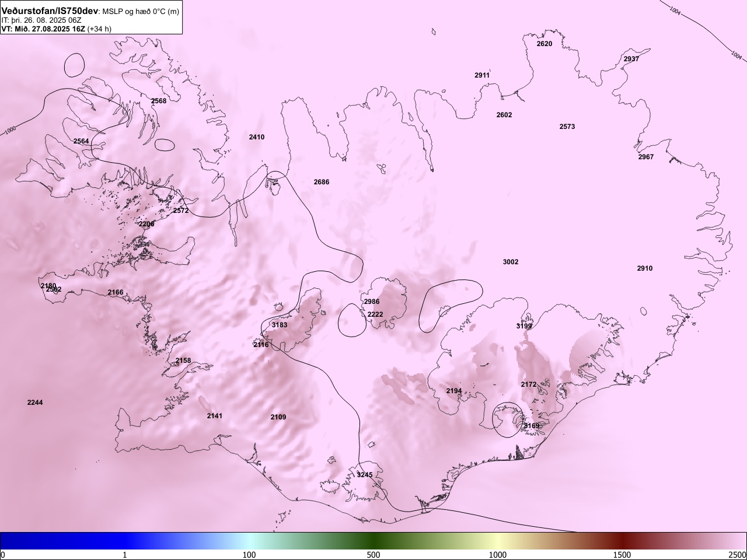Select the 3002 height value

click(511, 262)
